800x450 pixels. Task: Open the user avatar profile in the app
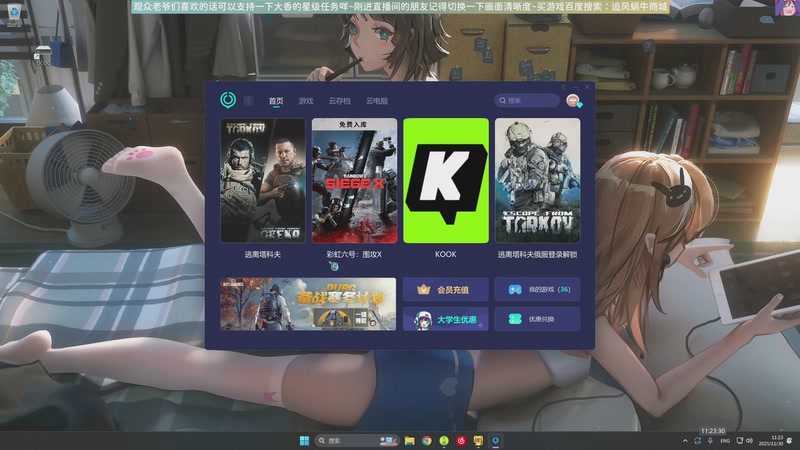pos(573,101)
